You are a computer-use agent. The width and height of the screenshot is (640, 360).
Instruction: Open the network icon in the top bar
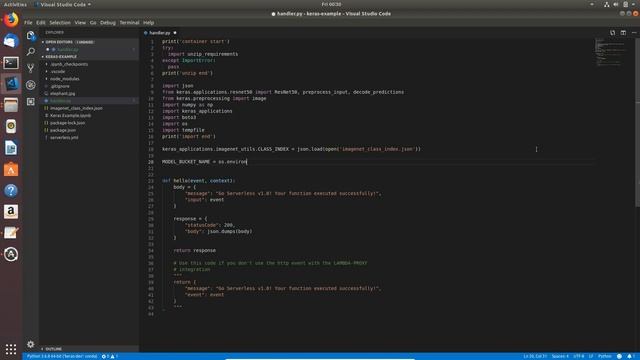(607, 4)
